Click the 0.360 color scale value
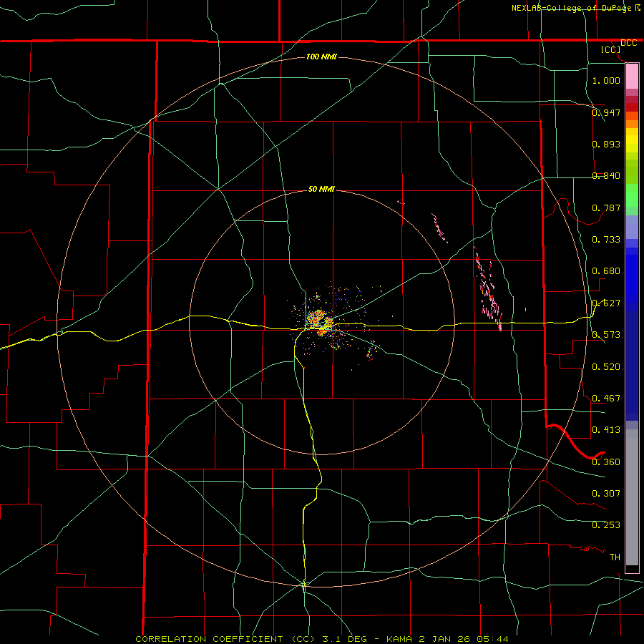The image size is (644, 644). (x=606, y=462)
